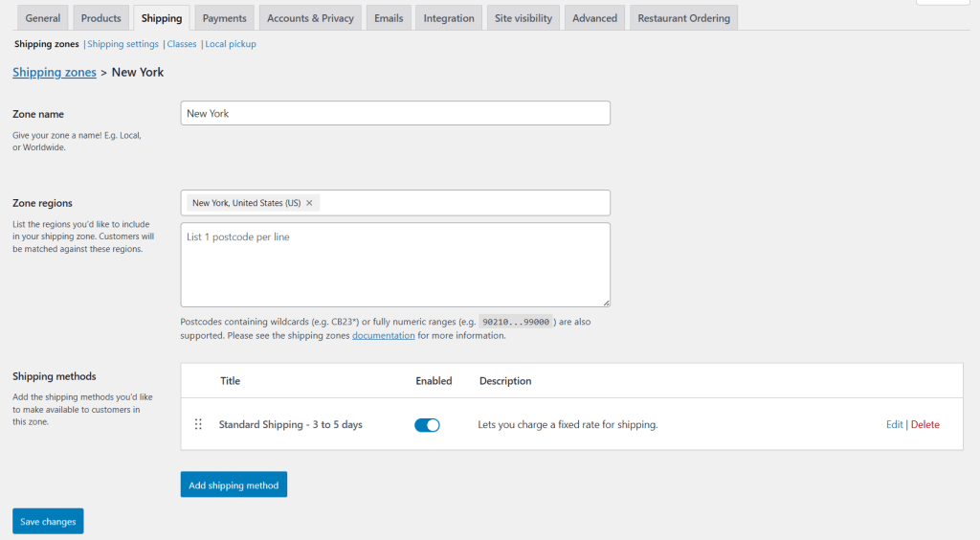This screenshot has height=540, width=980.
Task: Go to Accounts & Privacy tab
Action: (x=311, y=18)
